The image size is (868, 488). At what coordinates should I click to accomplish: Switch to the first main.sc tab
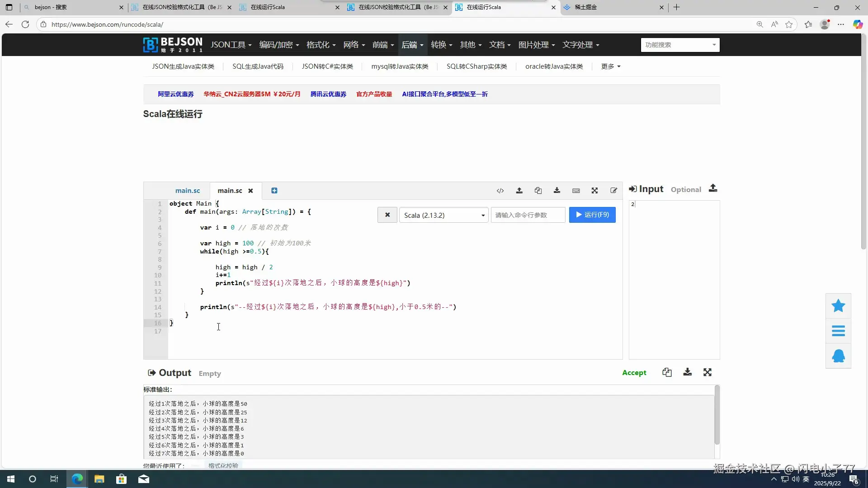(187, 191)
